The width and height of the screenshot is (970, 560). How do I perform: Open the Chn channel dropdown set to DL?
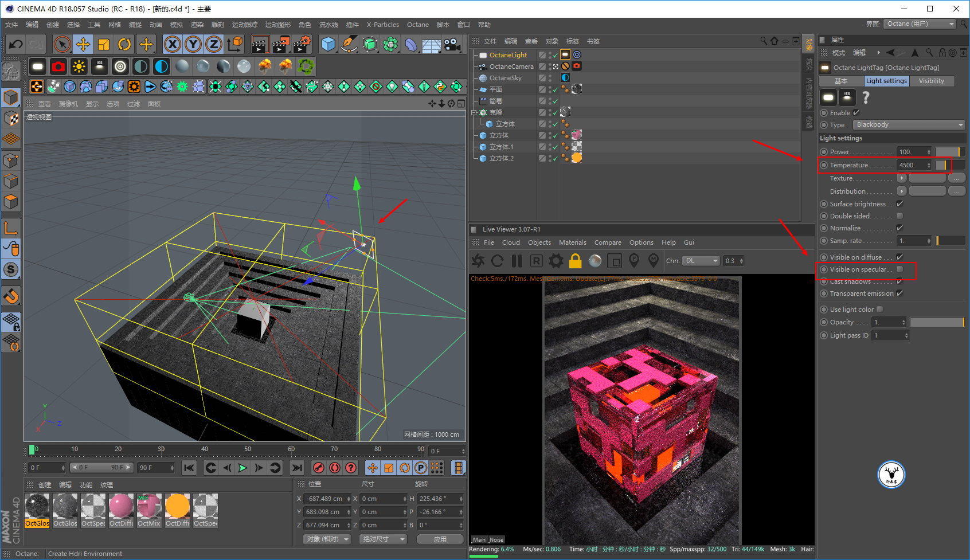pyautogui.click(x=701, y=260)
